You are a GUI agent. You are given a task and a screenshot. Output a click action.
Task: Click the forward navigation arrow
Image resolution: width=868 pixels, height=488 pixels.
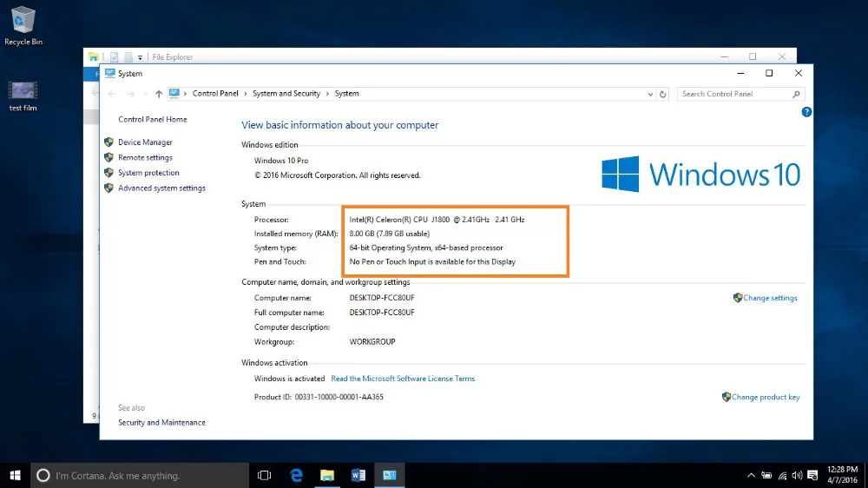click(x=131, y=94)
